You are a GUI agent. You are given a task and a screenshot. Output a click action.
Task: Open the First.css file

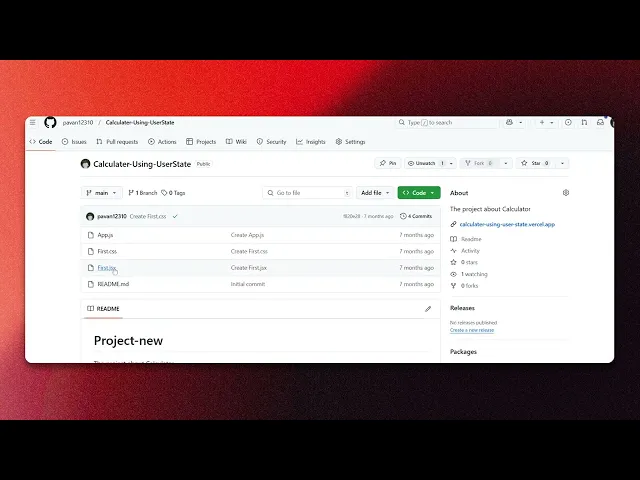pos(107,251)
